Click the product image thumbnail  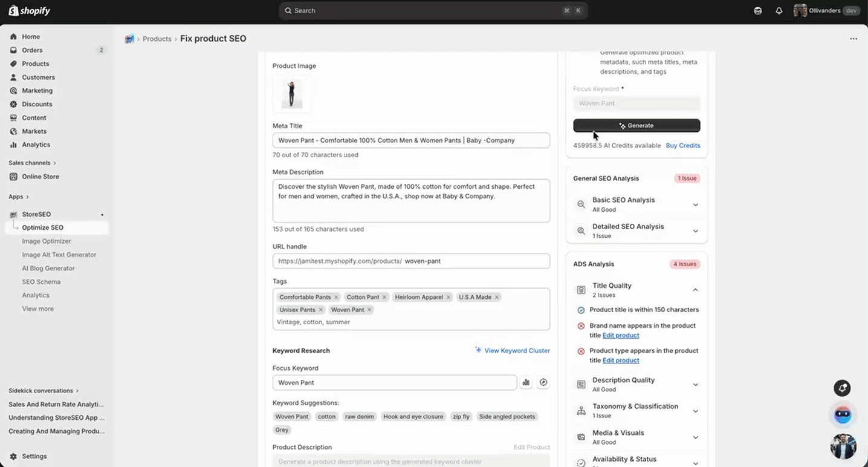(x=292, y=94)
